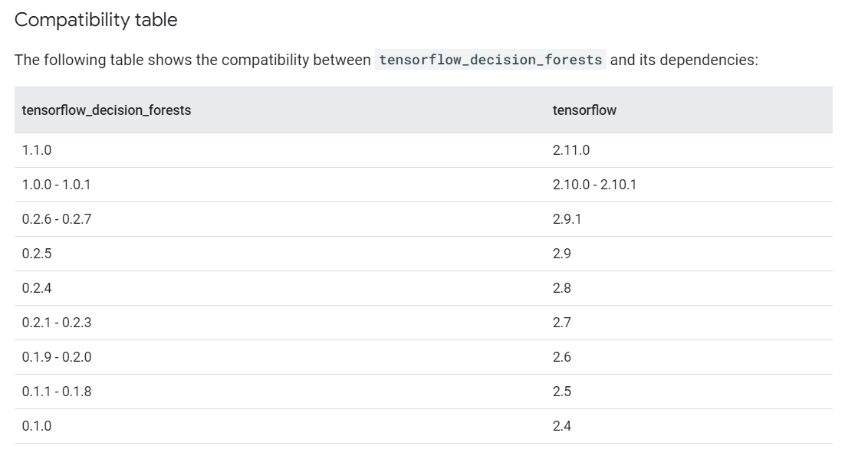Select the 2.11.0 tensorflow cell
Screen dimensions: 868x459
571,150
